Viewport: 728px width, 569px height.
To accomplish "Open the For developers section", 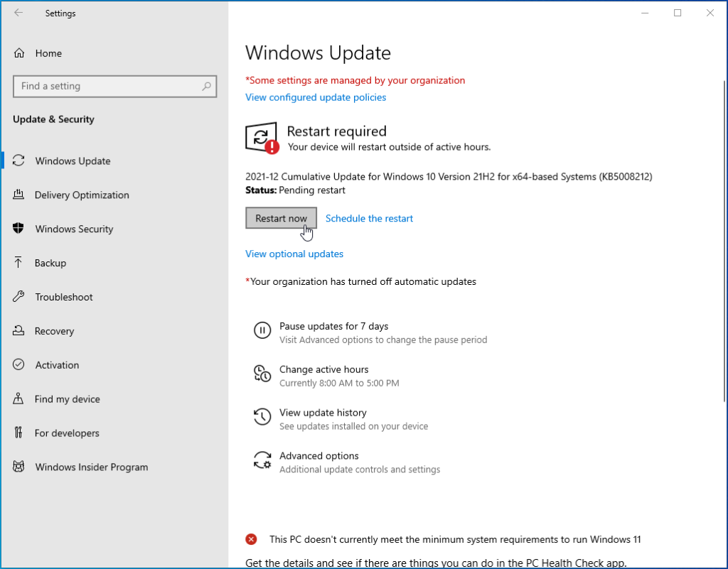I will click(18, 433).
